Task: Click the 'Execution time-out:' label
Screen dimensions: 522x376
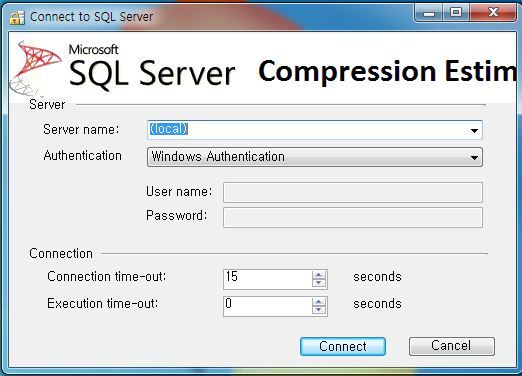Action: click(103, 304)
